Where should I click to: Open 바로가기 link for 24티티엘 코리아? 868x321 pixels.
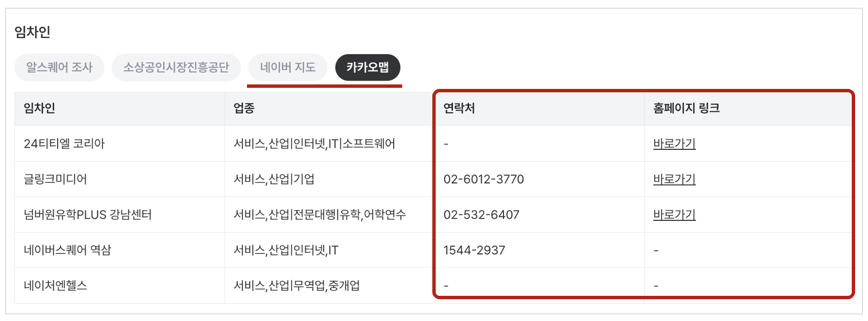(x=674, y=144)
